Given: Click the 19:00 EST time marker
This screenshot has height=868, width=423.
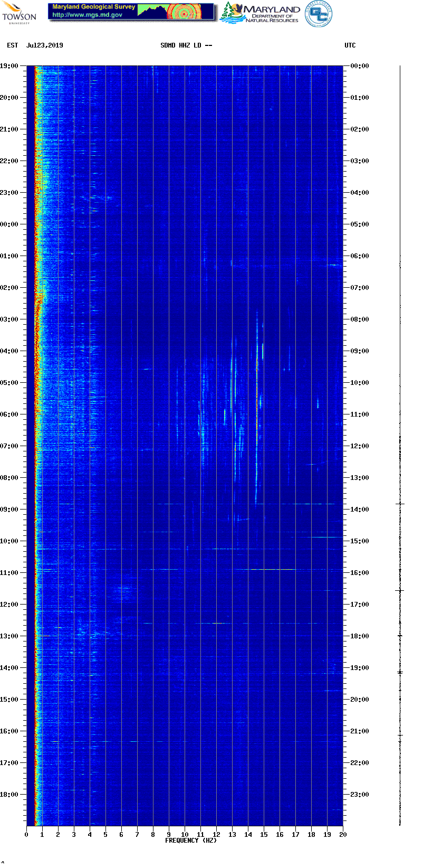Looking at the screenshot, I should [x=9, y=66].
